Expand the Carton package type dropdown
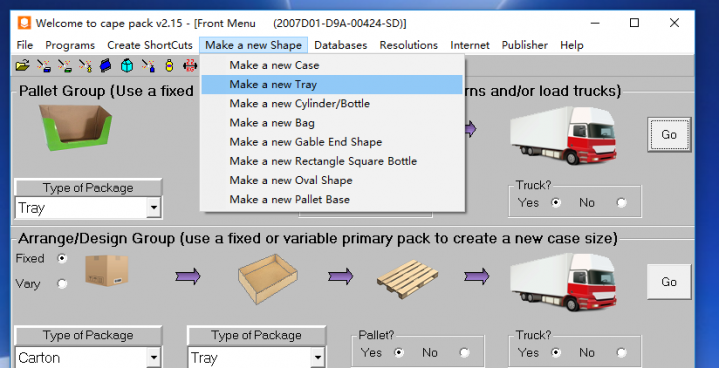Screen dimensions: 719x368 (x=154, y=357)
